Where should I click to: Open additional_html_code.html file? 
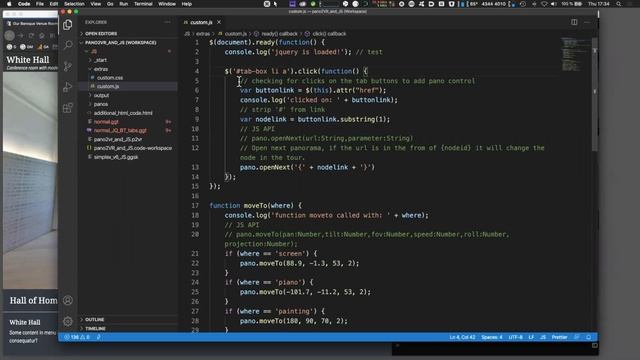point(123,113)
